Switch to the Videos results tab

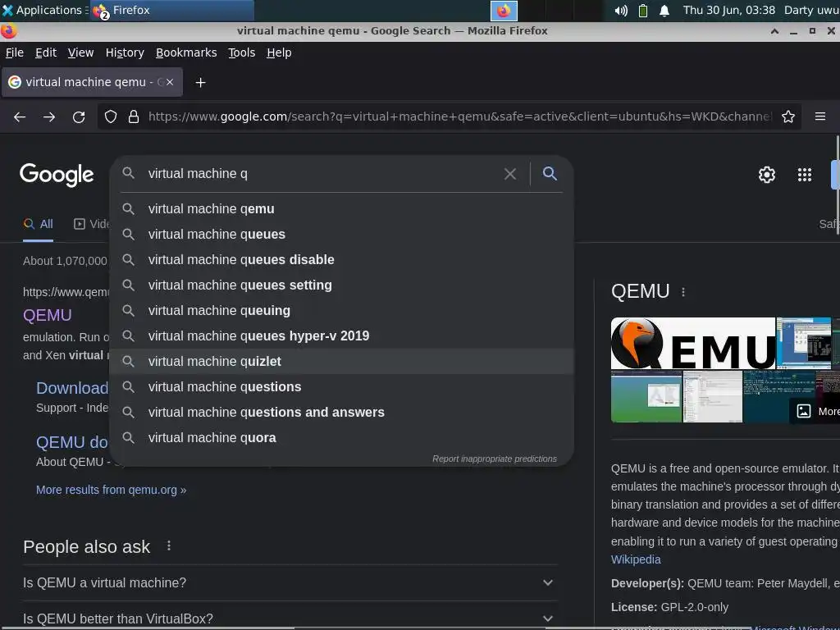[x=91, y=224]
